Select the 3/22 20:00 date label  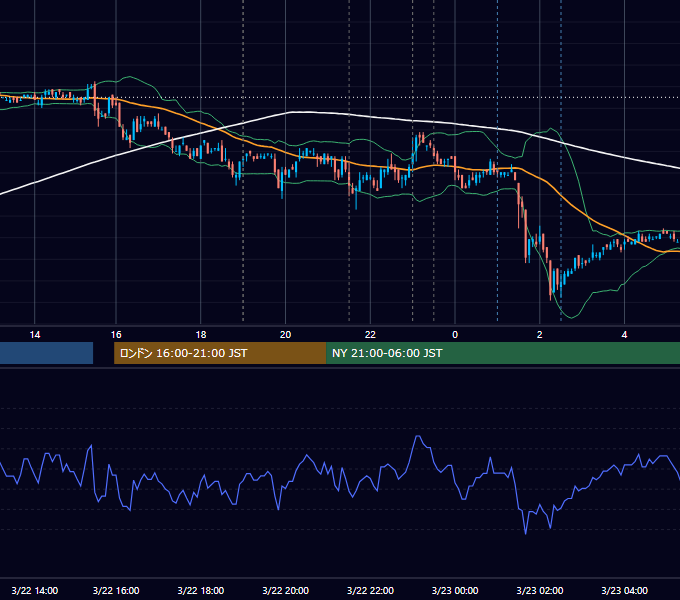(285, 590)
